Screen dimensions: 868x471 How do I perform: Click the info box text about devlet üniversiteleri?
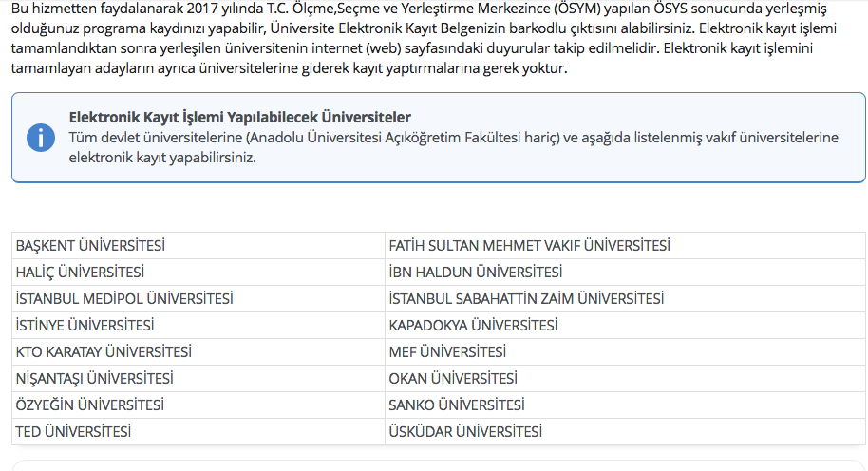pos(453,147)
